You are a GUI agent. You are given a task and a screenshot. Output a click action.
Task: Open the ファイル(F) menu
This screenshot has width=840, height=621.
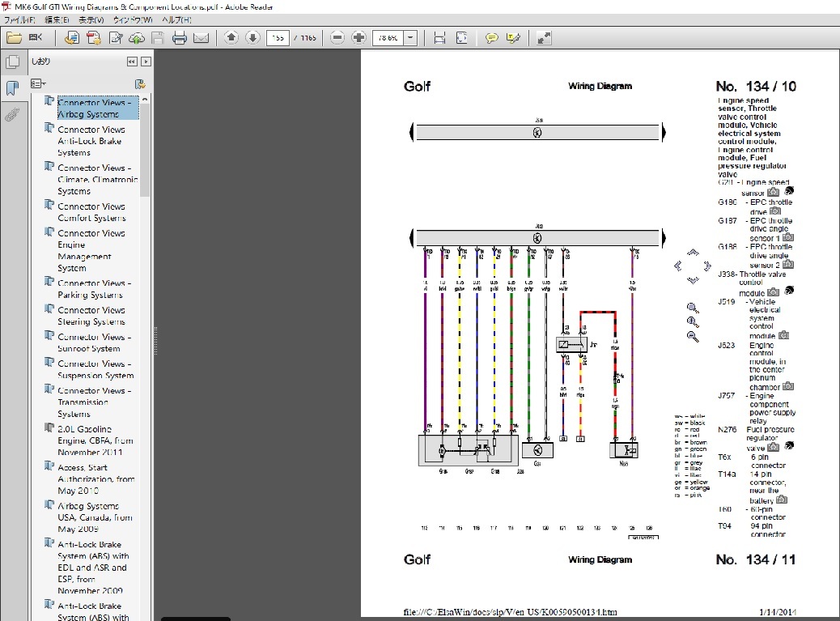[19, 19]
